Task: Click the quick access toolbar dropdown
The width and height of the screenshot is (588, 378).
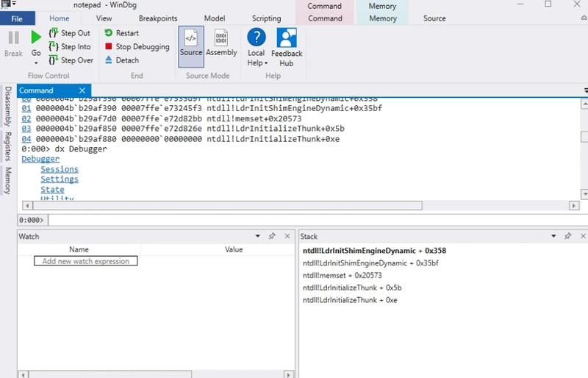Action: (14, 4)
